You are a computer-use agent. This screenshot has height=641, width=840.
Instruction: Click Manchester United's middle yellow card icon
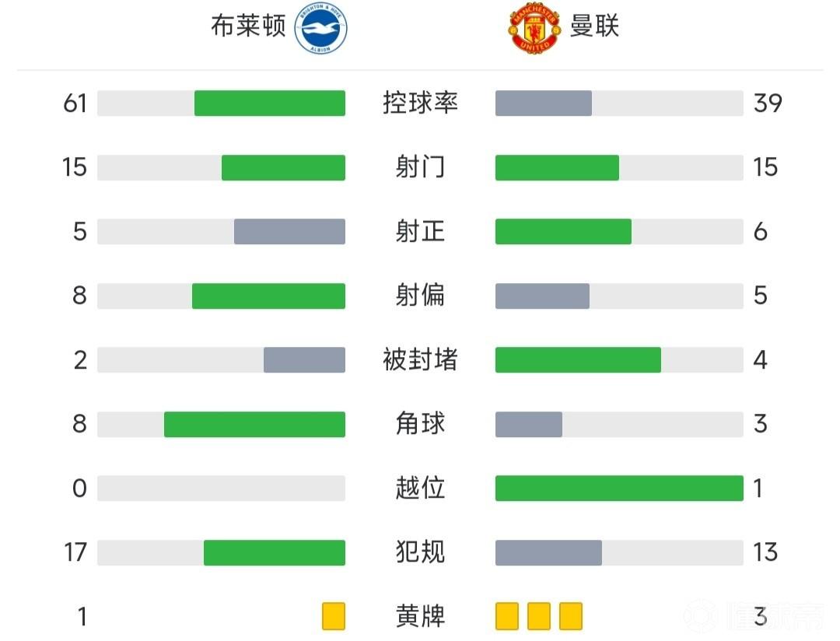pos(539,616)
